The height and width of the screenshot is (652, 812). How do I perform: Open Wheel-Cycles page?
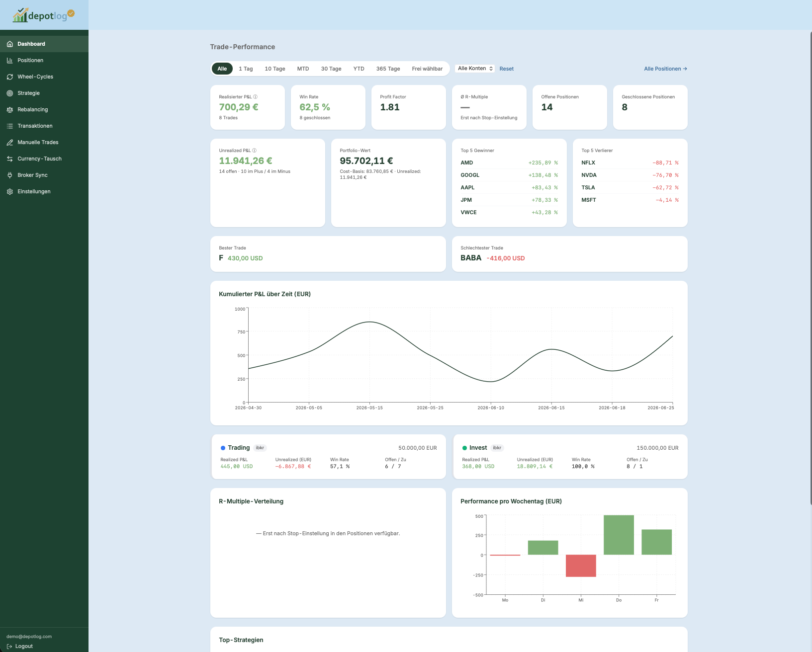pyautogui.click(x=44, y=77)
